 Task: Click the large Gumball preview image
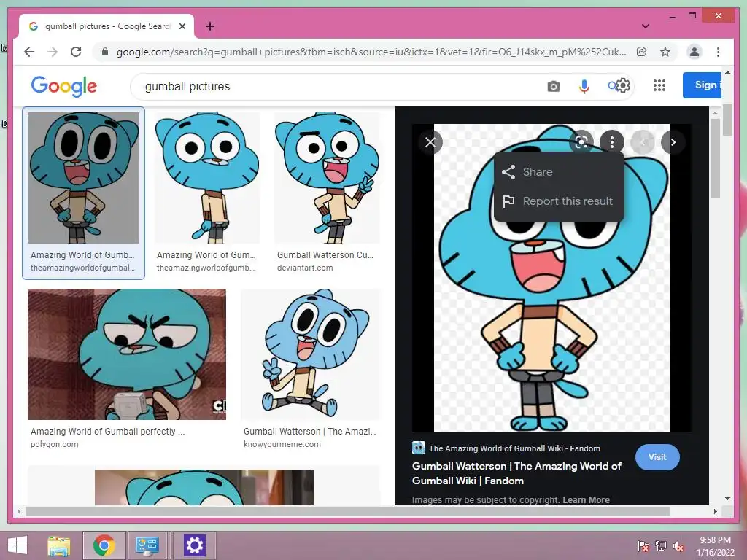[551, 278]
